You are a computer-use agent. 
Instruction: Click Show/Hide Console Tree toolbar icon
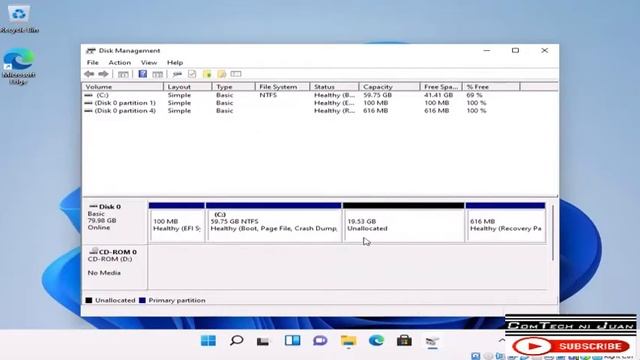[x=123, y=74]
